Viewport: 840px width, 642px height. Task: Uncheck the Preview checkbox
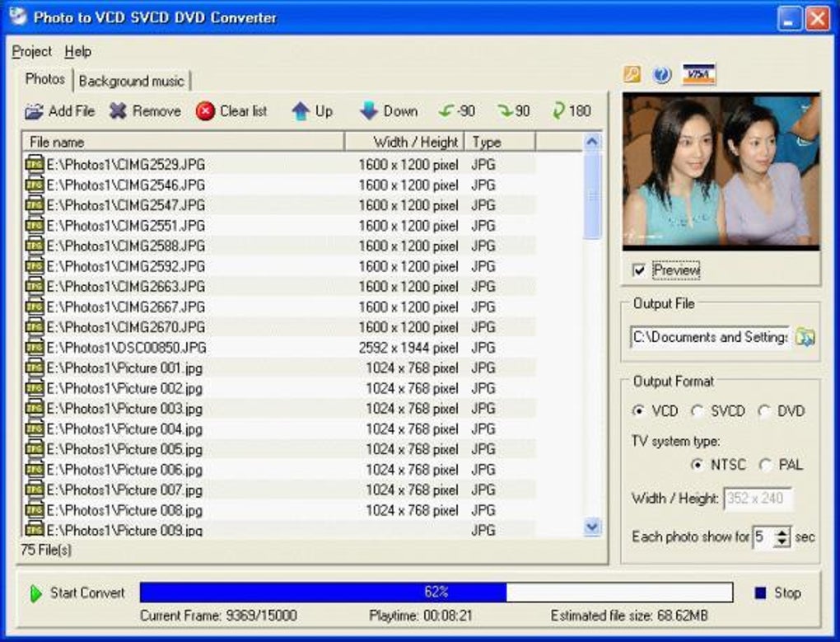coord(638,270)
